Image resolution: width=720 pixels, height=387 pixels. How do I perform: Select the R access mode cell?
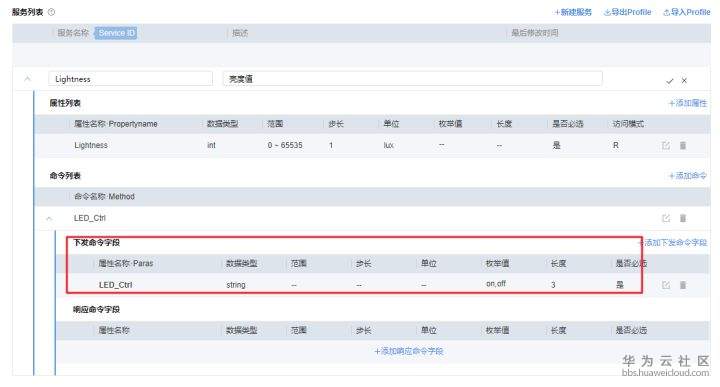[x=616, y=146]
